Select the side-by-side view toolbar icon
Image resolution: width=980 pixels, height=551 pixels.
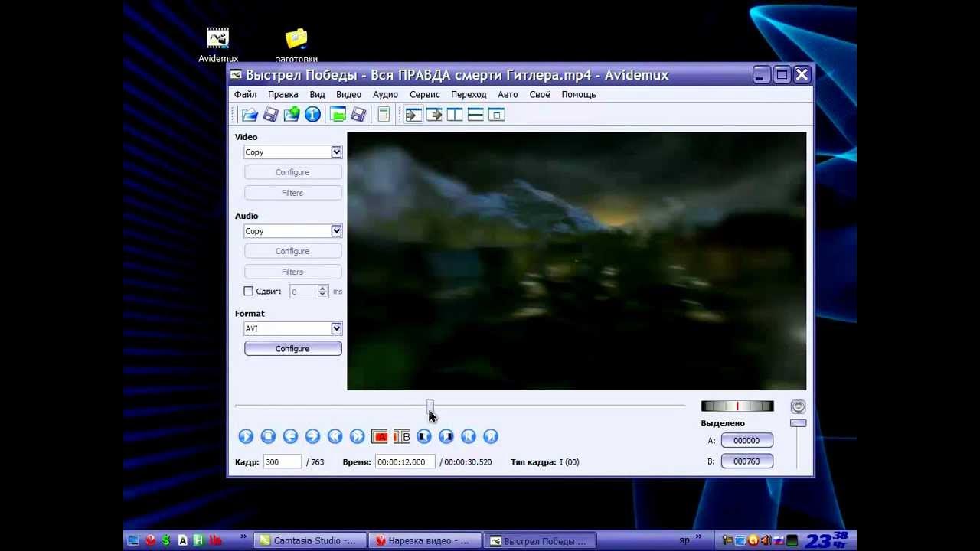coord(455,115)
